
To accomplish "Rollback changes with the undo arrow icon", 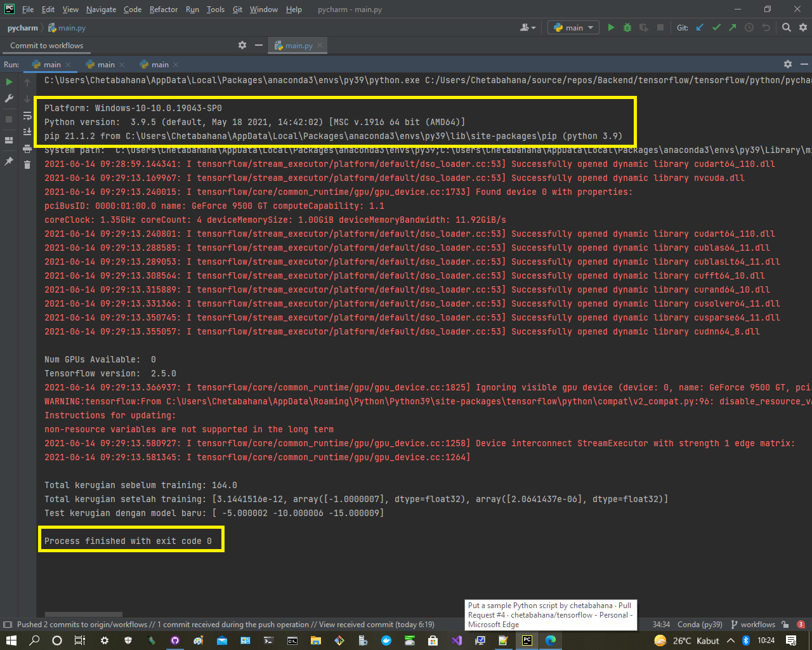I will (766, 27).
